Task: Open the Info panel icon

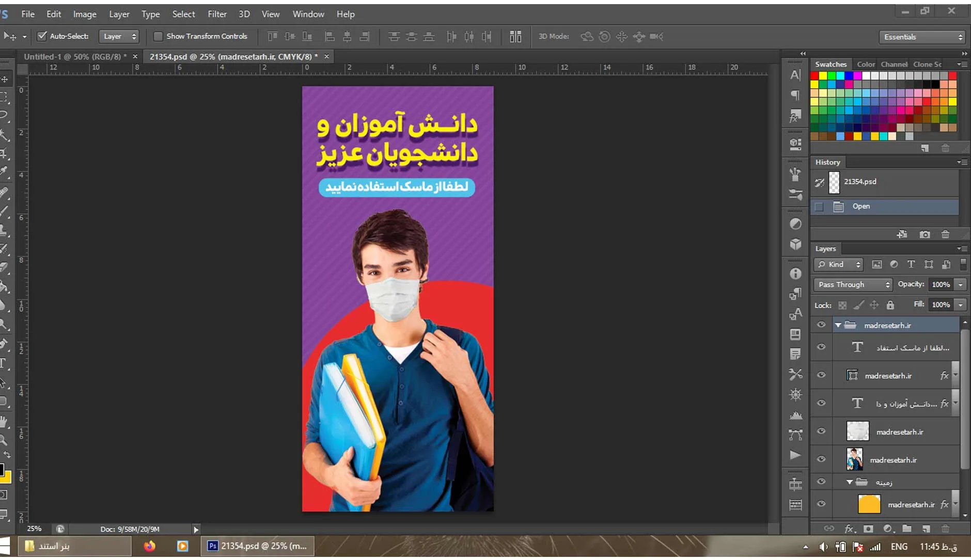Action: pyautogui.click(x=795, y=274)
